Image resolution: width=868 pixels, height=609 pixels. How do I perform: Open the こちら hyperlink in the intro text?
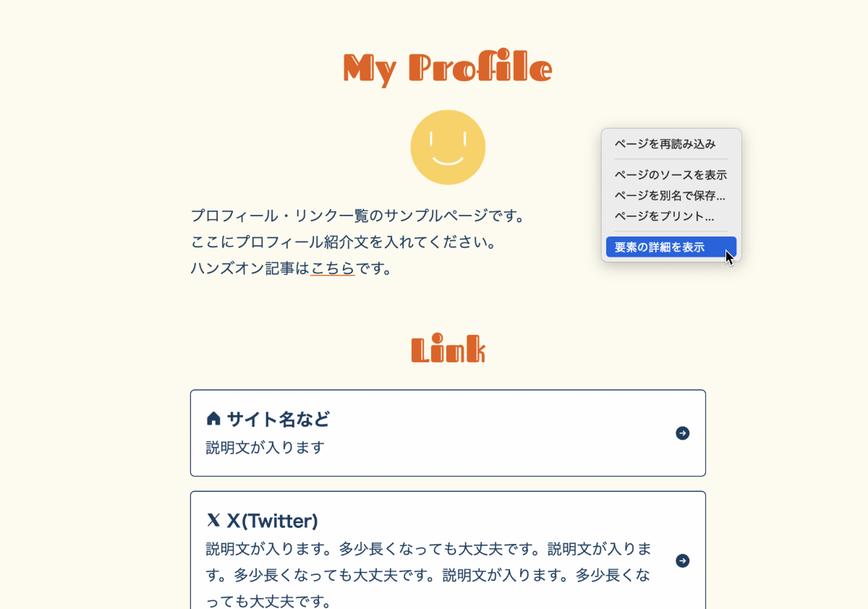click(x=333, y=268)
